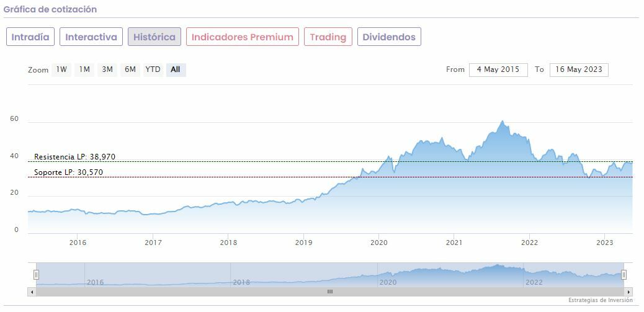
Task: Select the 1M zoom range
Action: pos(84,69)
